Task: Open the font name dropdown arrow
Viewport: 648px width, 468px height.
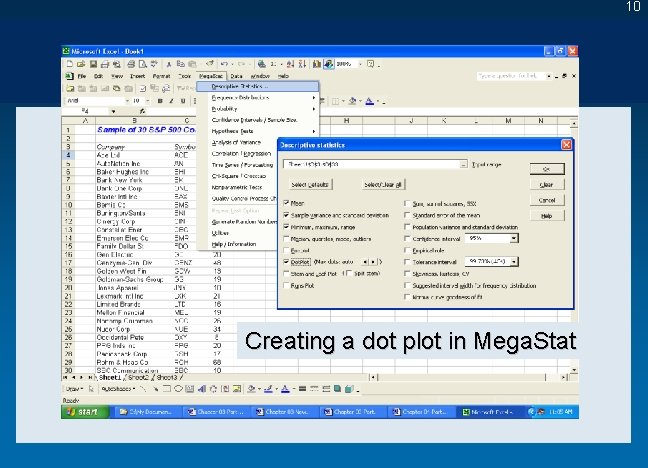Action: (x=127, y=101)
